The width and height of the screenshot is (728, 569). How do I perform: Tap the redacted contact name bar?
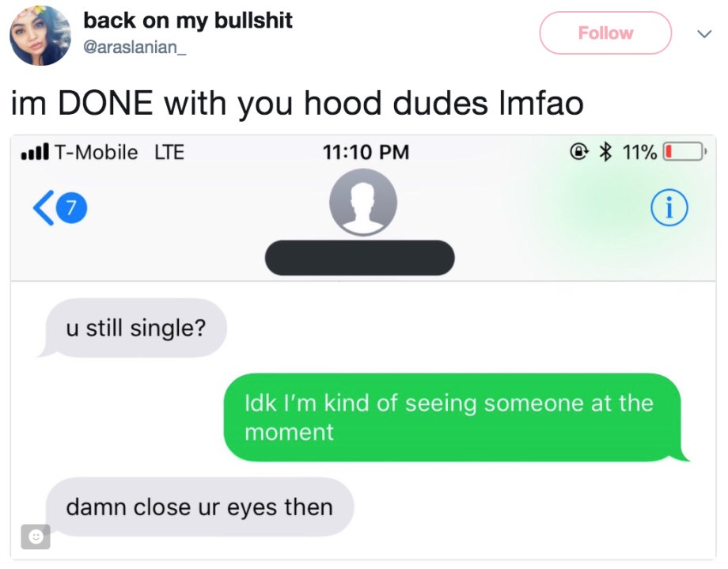360,258
